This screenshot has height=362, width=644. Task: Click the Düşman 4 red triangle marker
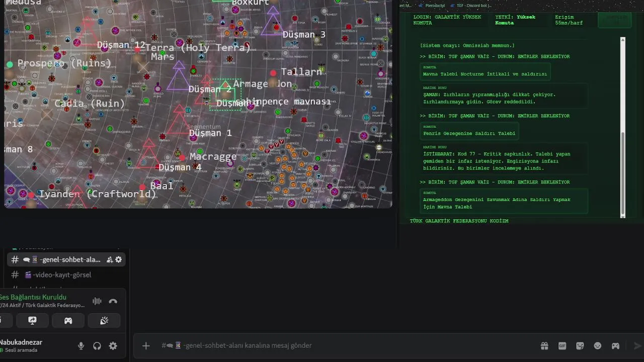click(149, 153)
